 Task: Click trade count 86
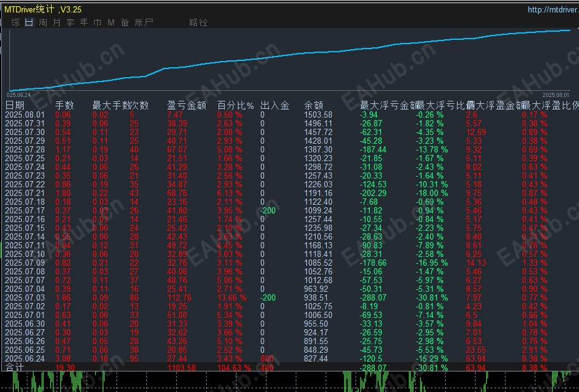click(x=134, y=297)
